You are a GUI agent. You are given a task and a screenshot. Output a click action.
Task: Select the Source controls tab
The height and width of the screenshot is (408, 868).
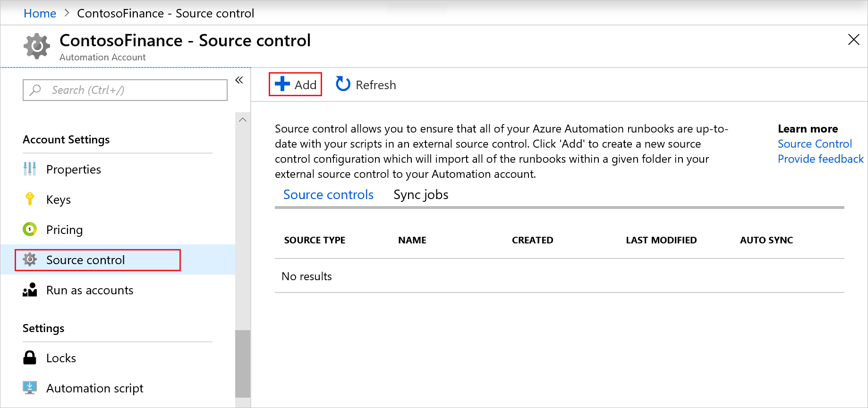click(x=328, y=195)
